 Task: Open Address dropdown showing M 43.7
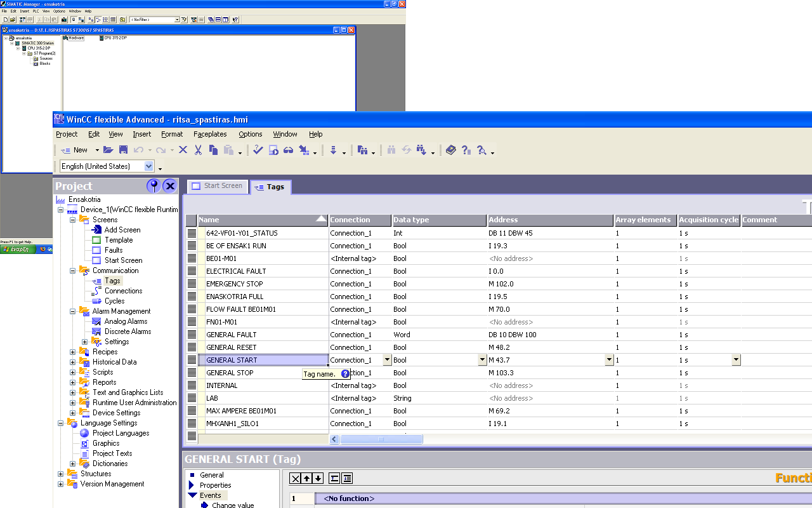coord(610,360)
